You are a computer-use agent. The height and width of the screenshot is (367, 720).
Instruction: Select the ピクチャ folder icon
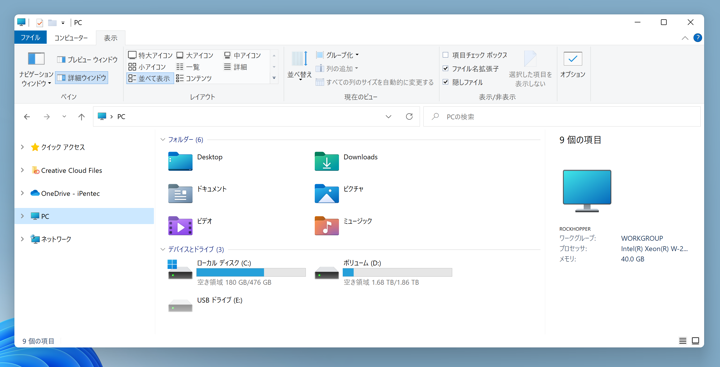coord(326,193)
